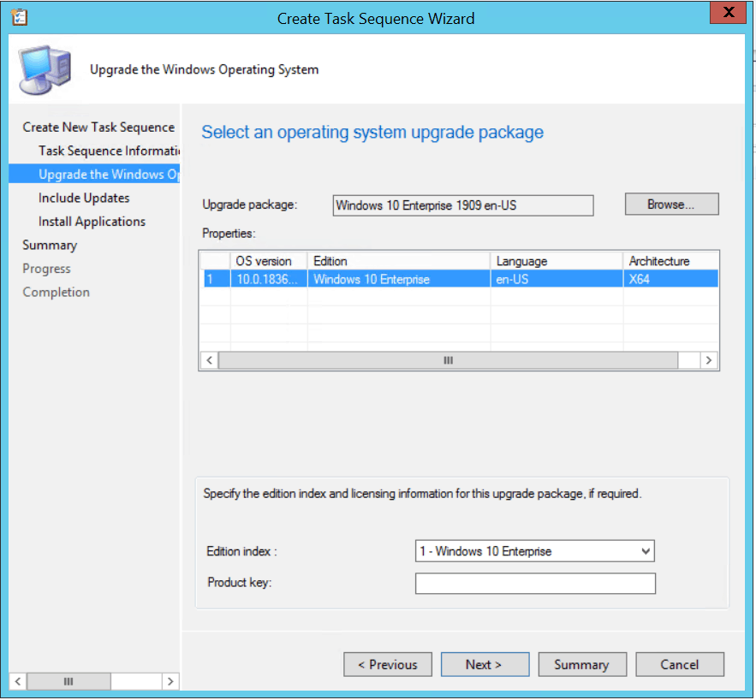Click properties table right scroll arrow
Viewport: 756px width, 700px height.
(x=708, y=360)
